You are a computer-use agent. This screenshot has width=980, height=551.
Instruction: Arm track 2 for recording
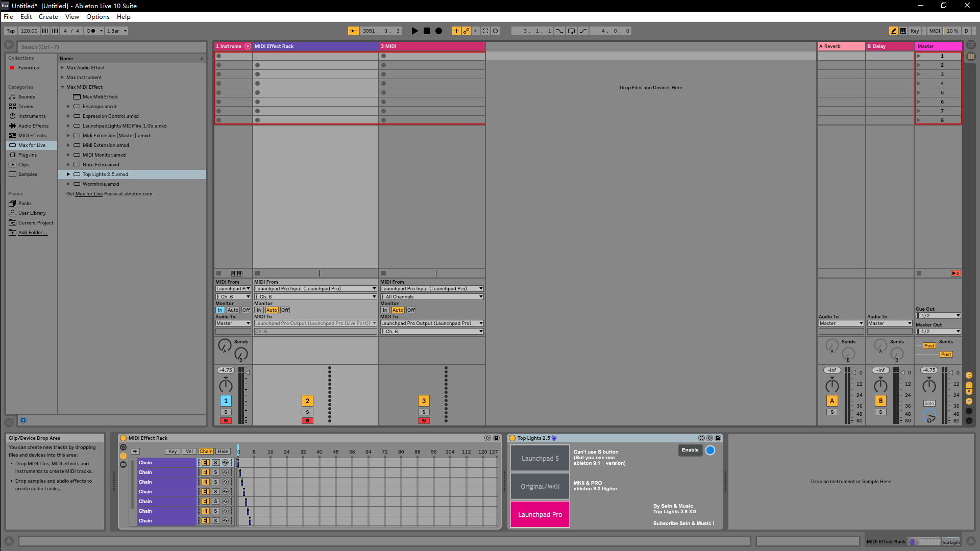307,421
